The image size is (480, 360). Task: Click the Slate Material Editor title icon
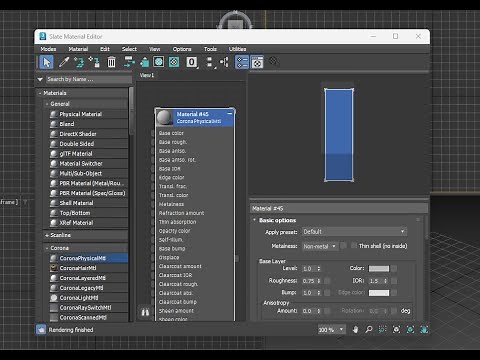coord(43,36)
